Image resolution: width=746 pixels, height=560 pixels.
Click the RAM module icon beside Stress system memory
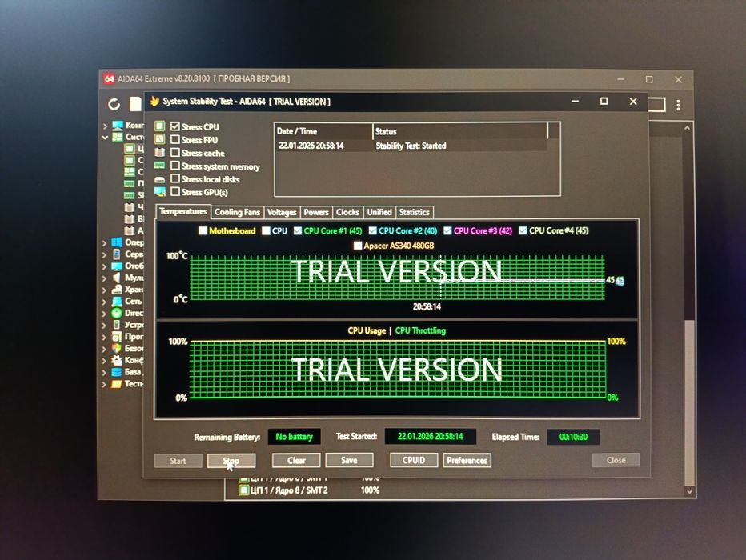(x=160, y=166)
